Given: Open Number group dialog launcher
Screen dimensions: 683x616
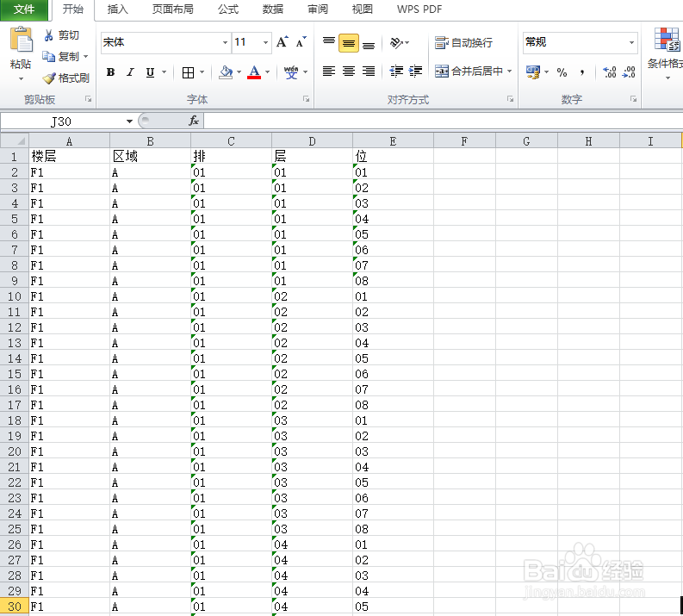Looking at the screenshot, I should 634,99.
